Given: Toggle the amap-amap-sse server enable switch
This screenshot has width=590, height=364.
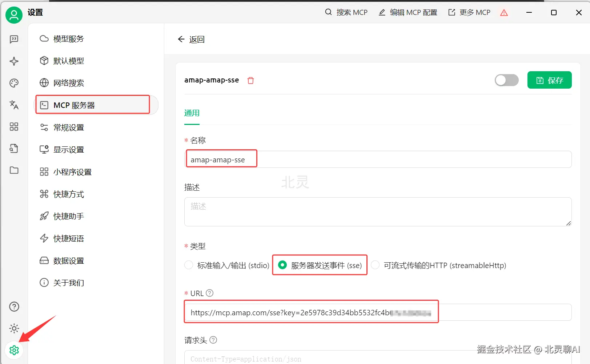Looking at the screenshot, I should (506, 80).
